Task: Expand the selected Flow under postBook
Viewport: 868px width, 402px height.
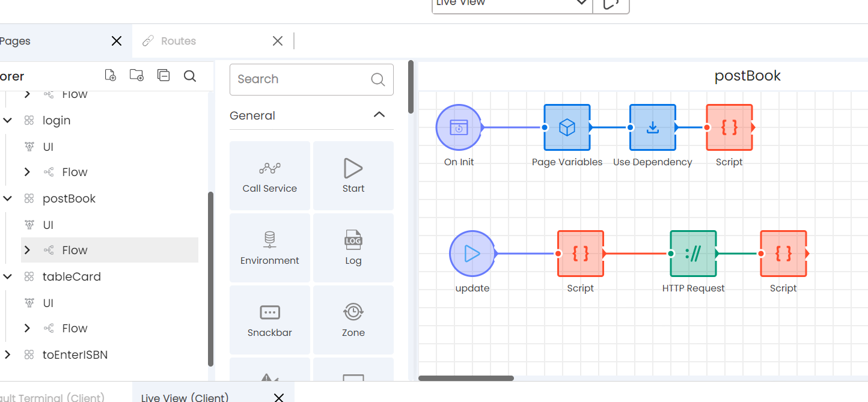Action: 27,250
